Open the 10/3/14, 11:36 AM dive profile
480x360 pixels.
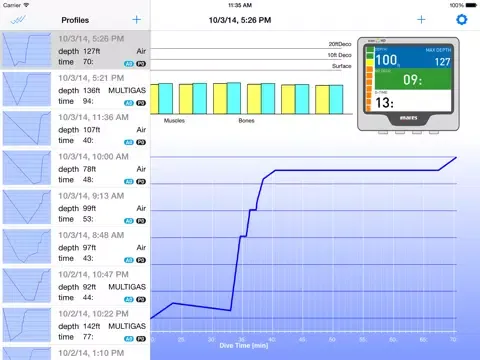[x=75, y=129]
